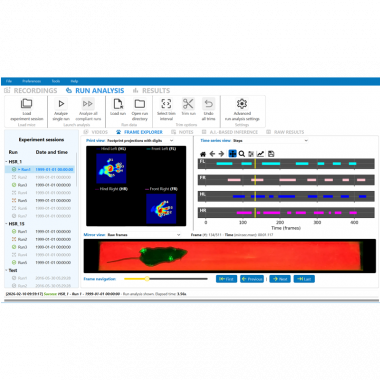Screen dimensions: 380x380
Task: Click status icon of HSR_1S Run2
Action: point(14,239)
